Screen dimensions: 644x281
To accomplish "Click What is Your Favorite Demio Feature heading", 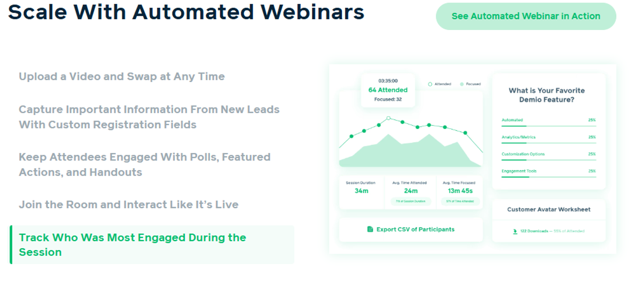I will pyautogui.click(x=547, y=95).
